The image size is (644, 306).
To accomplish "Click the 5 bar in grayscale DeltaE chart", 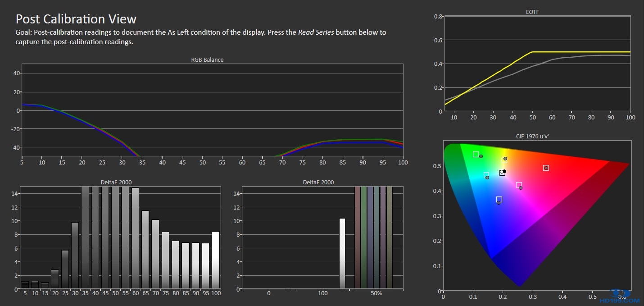I will (25, 285).
